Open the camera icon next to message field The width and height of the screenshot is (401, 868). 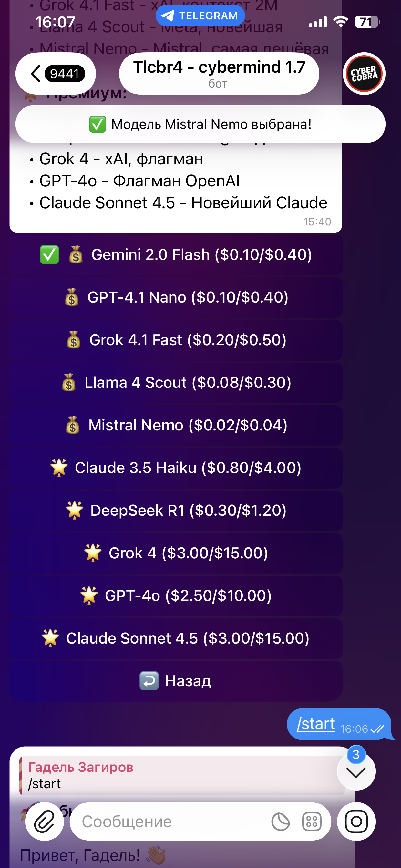coord(356,822)
